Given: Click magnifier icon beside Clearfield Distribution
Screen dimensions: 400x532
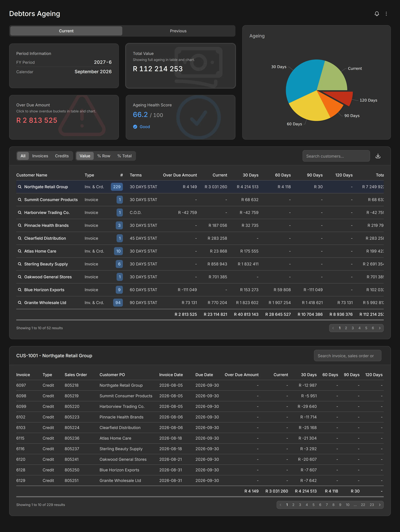Looking at the screenshot, I should pyautogui.click(x=20, y=238).
